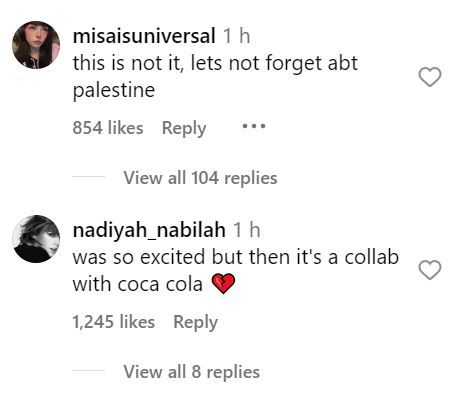
Task: Visit the nadiyah_nabilah username link
Action: click(x=149, y=230)
